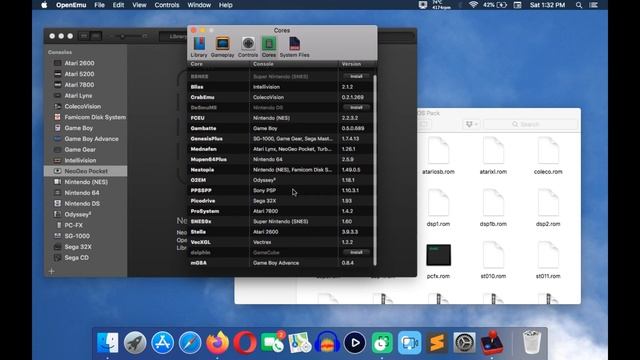Click the Version column header

coord(358,64)
